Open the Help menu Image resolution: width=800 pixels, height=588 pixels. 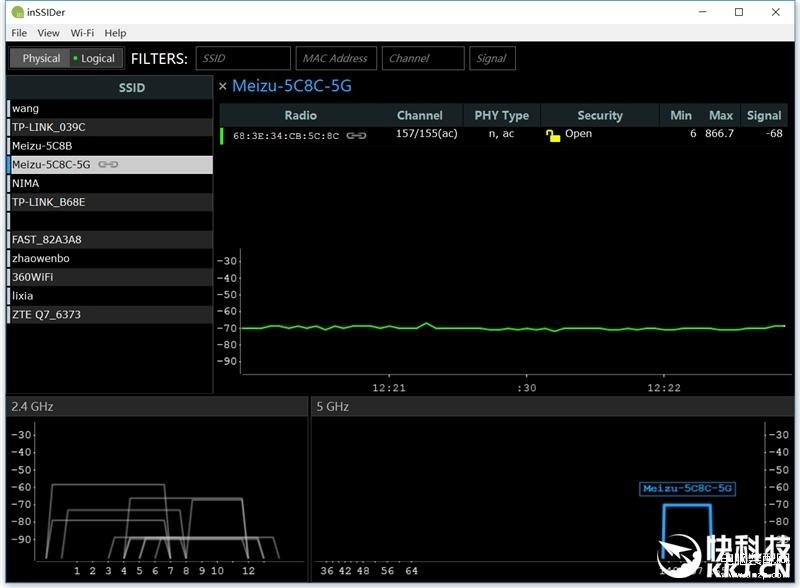tap(115, 33)
